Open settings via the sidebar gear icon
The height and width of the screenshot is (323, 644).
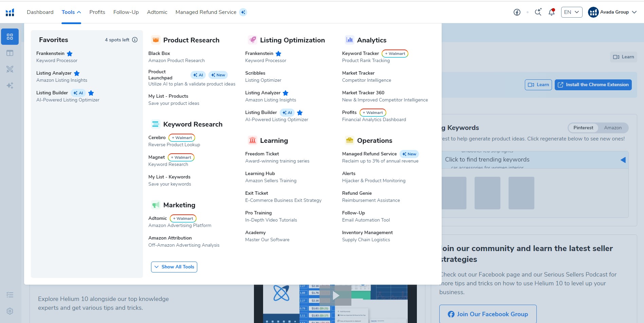pyautogui.click(x=10, y=311)
